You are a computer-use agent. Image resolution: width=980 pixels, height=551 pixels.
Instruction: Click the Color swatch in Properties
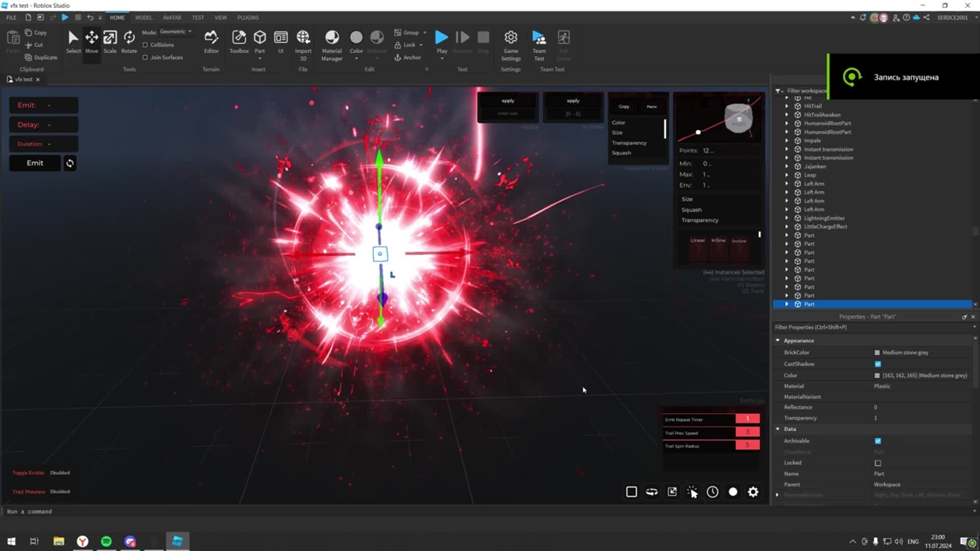(x=876, y=375)
